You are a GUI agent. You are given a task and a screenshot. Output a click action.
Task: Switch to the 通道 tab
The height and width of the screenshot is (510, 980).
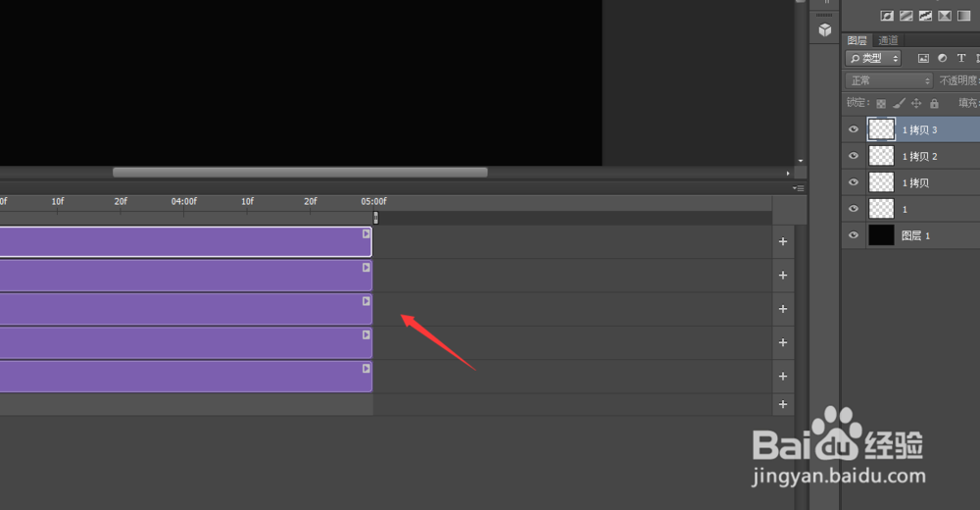click(x=888, y=40)
